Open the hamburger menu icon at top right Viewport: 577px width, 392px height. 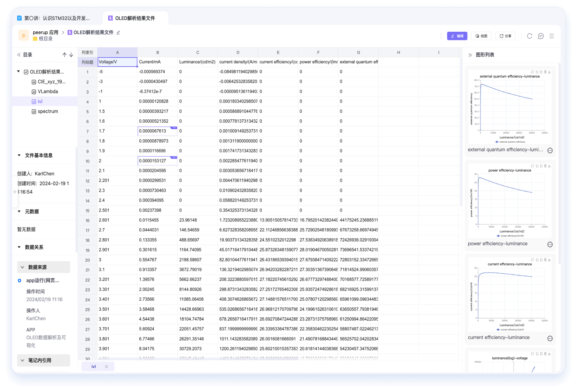tap(552, 36)
